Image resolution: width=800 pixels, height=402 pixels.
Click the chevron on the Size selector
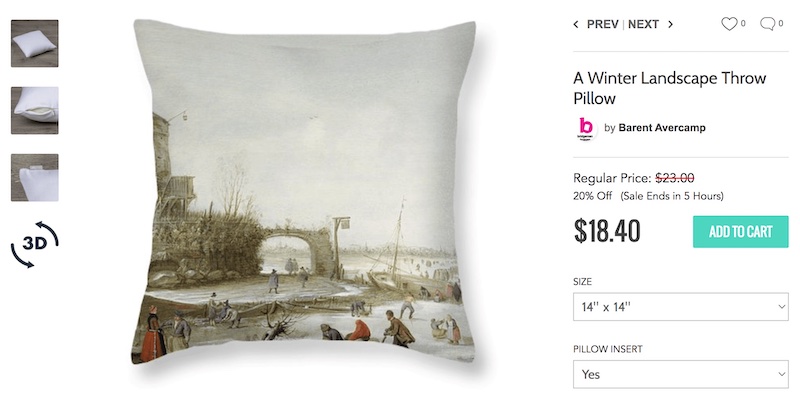pos(781,307)
